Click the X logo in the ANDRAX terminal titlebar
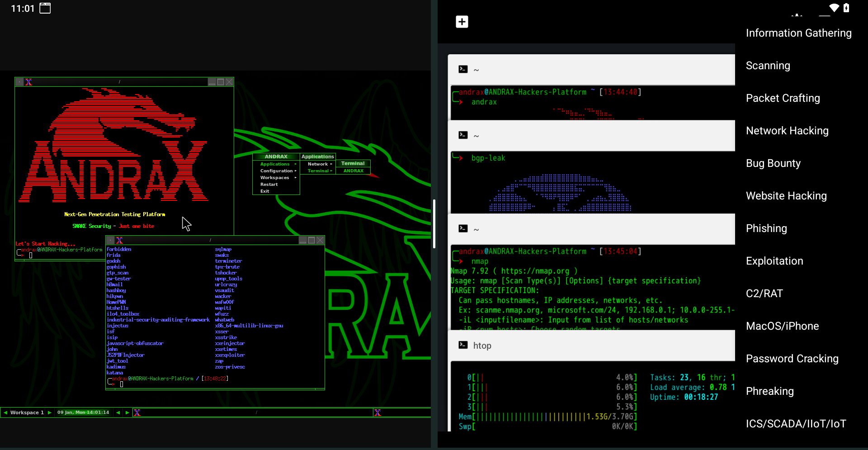The width and height of the screenshot is (868, 450). pyautogui.click(x=29, y=82)
